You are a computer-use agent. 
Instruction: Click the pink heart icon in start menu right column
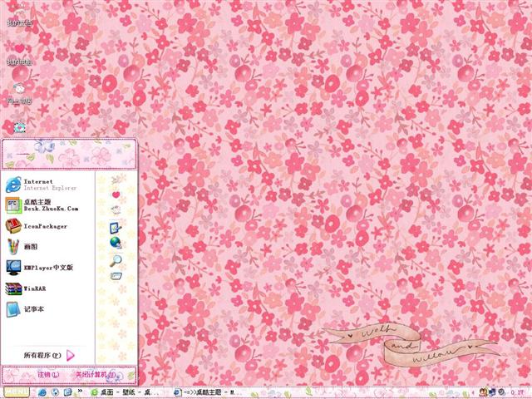[x=116, y=195]
